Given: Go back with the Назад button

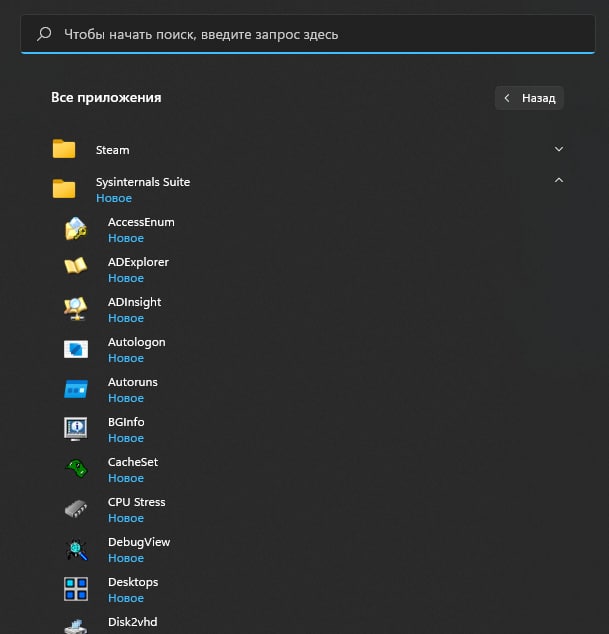Looking at the screenshot, I should point(529,98).
